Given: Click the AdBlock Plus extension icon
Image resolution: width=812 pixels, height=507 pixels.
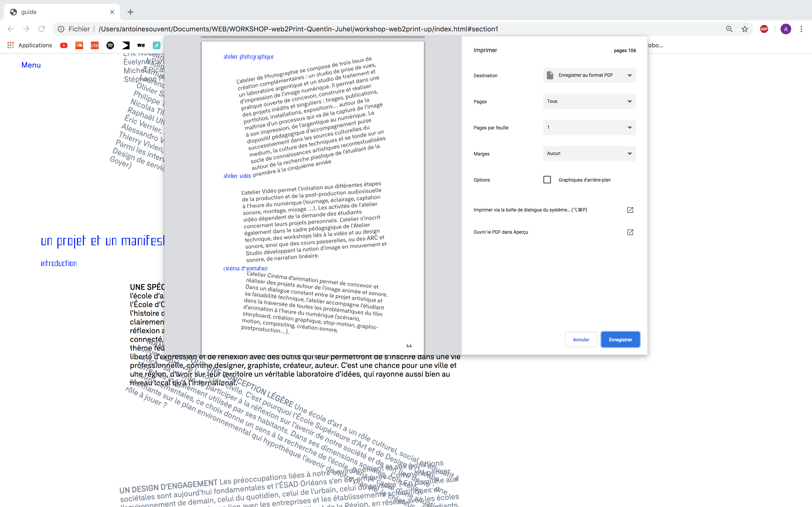Looking at the screenshot, I should pyautogui.click(x=764, y=29).
